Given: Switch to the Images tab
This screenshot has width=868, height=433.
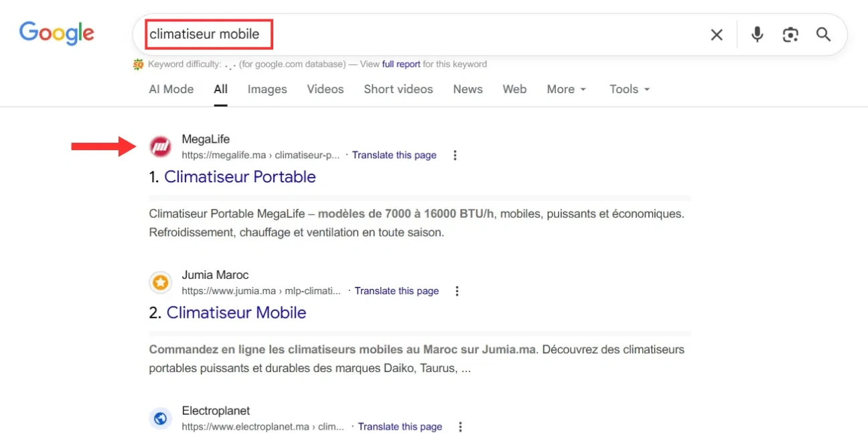Looking at the screenshot, I should 267,89.
